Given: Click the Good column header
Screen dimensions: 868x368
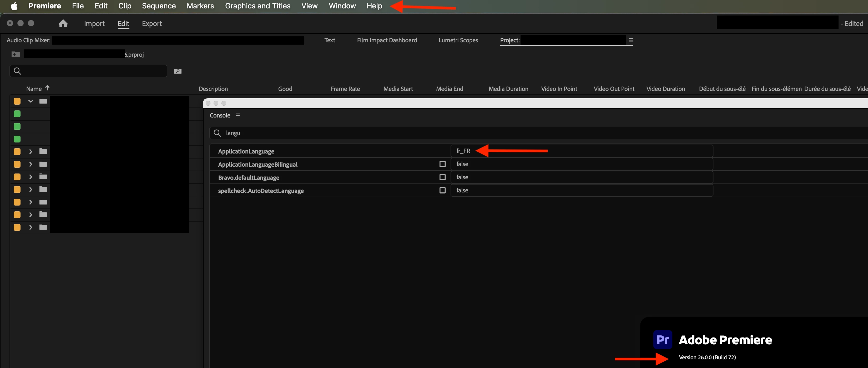Looking at the screenshot, I should pos(285,89).
